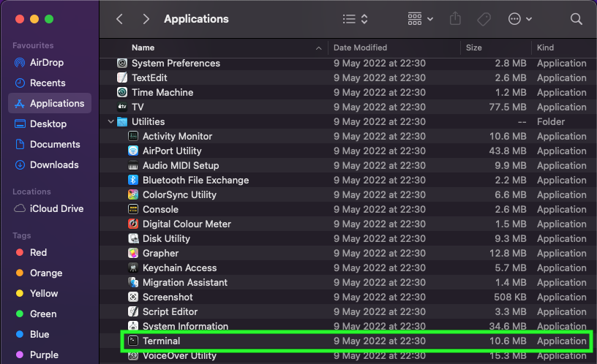Open the more actions ellipsis menu
The height and width of the screenshot is (364, 597).
[x=519, y=19]
